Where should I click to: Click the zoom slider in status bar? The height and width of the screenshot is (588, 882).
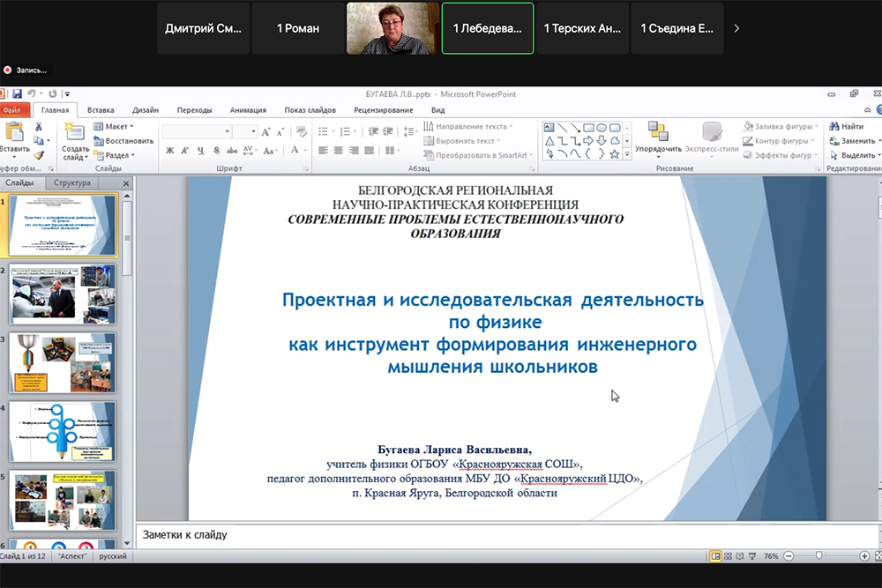pos(819,556)
